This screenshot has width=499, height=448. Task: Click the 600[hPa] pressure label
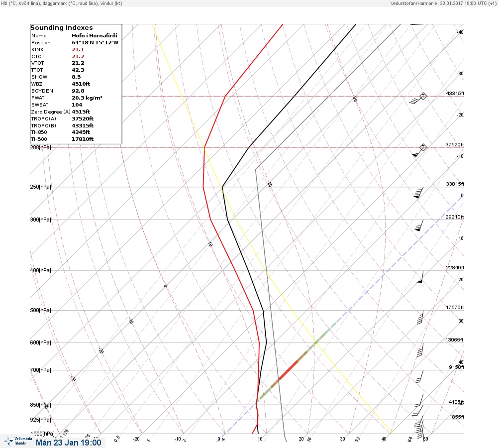(x=40, y=342)
